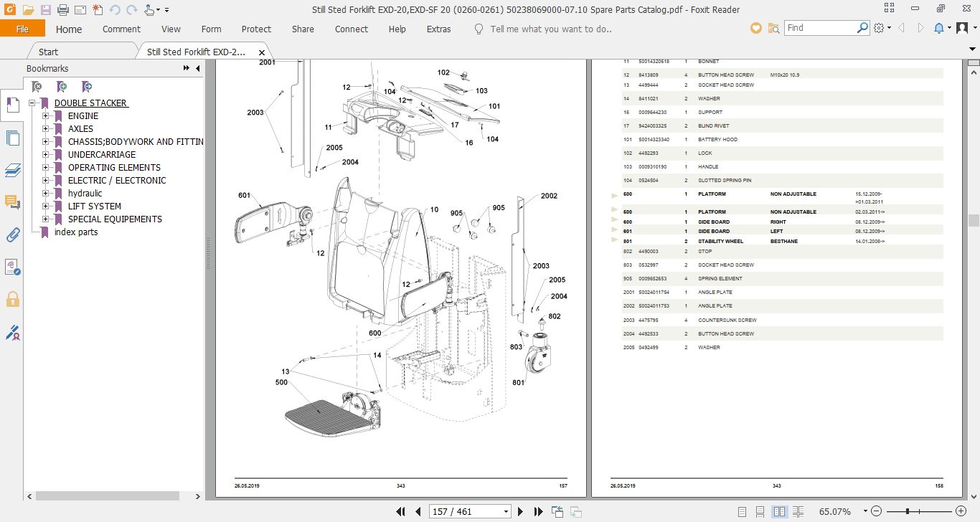Click the Email envelope icon in title toolbar
This screenshot has width=980, height=522.
point(80,9)
